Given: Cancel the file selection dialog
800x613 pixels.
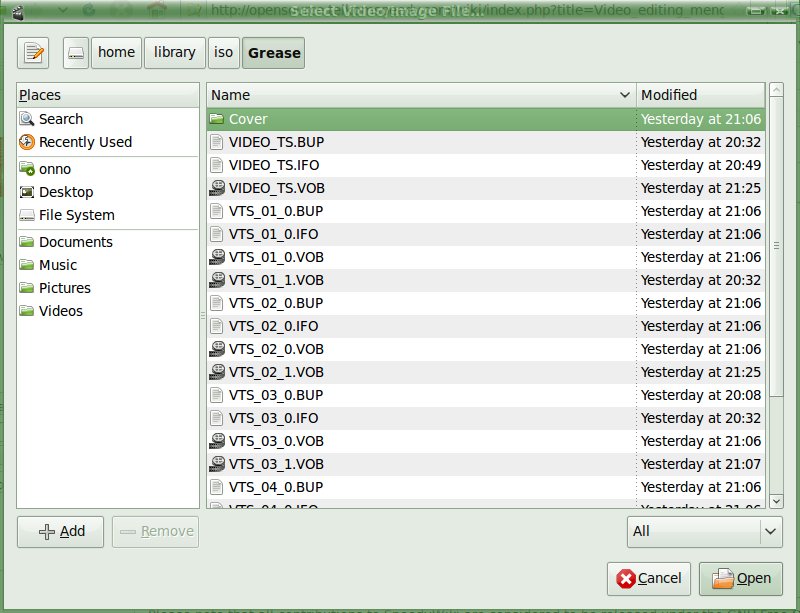Looking at the screenshot, I should pos(649,578).
